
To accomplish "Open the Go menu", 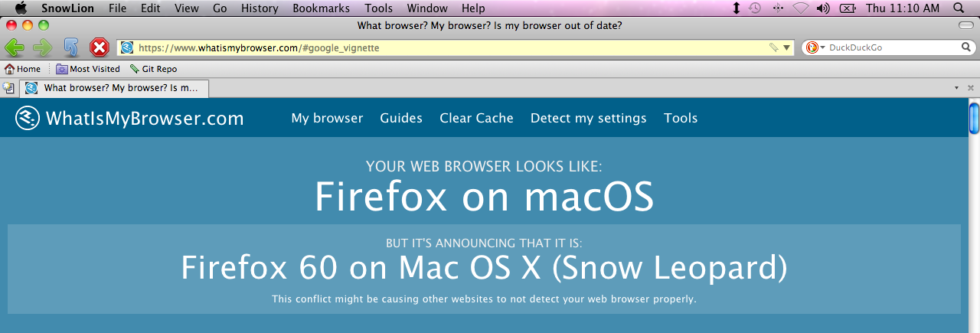I will pyautogui.click(x=220, y=8).
